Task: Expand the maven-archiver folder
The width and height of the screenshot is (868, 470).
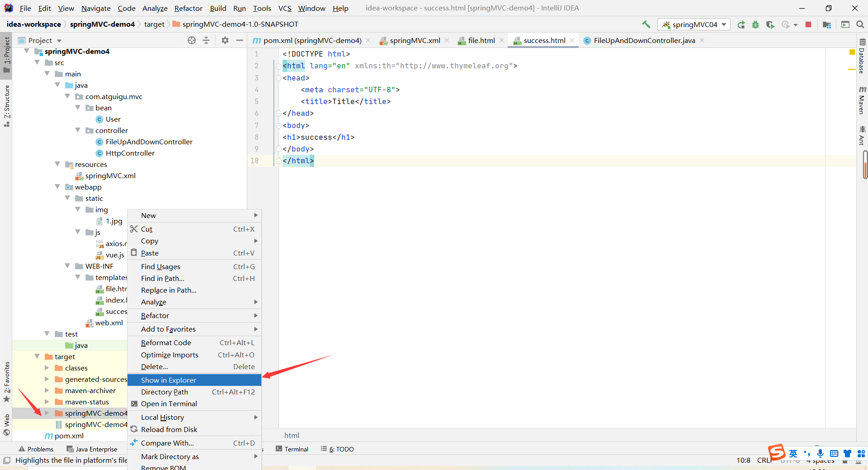Action: 47,390
